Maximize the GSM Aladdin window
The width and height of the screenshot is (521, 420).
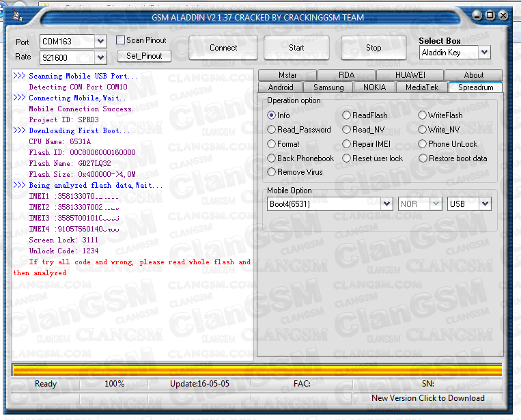[x=490, y=15]
